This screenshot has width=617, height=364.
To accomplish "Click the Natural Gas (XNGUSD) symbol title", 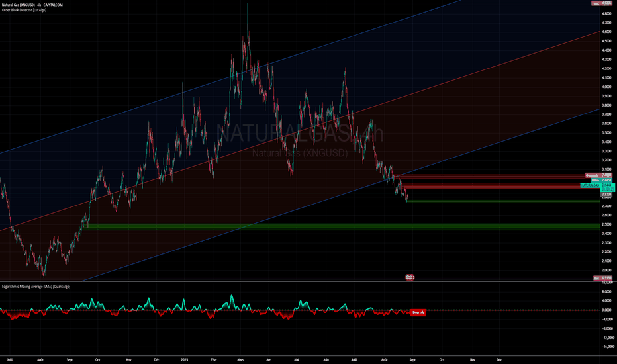I will point(32,5).
